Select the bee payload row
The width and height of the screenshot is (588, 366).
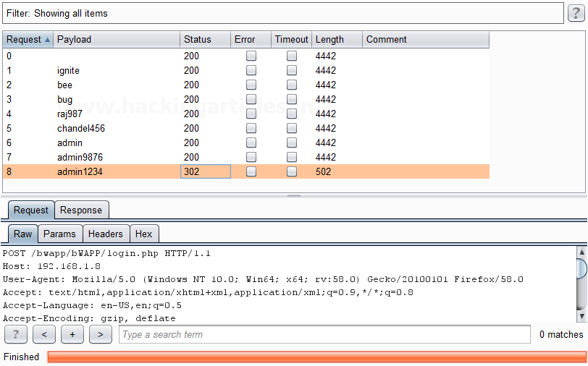[x=246, y=85]
